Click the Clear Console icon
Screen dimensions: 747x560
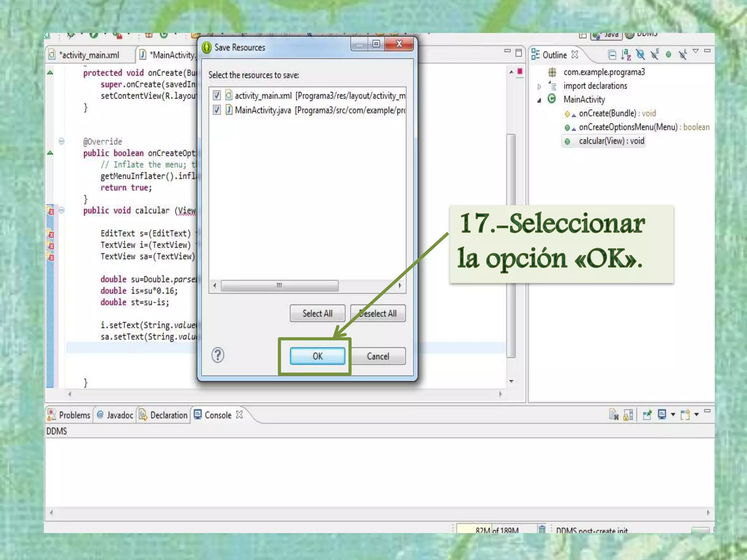(614, 415)
